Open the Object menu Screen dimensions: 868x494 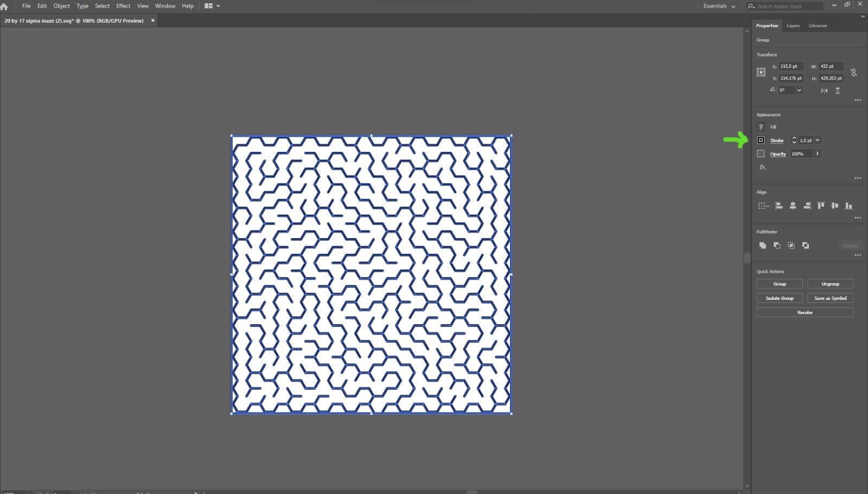61,6
